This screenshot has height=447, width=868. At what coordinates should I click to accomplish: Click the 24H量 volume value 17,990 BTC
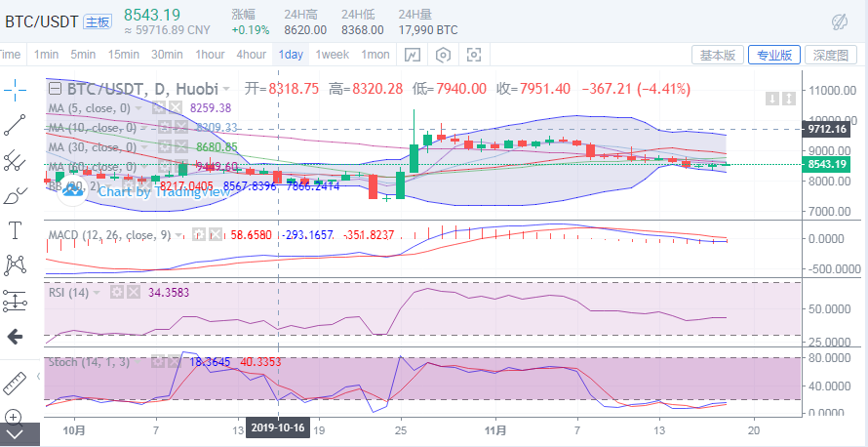point(428,30)
